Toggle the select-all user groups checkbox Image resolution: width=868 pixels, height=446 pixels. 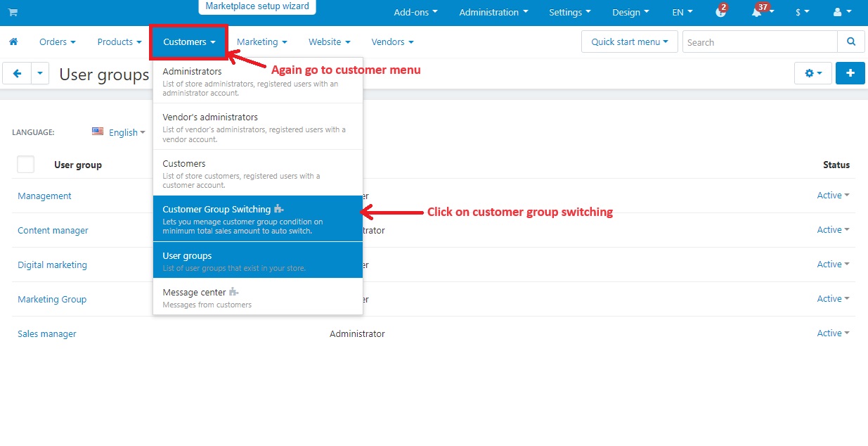(25, 165)
